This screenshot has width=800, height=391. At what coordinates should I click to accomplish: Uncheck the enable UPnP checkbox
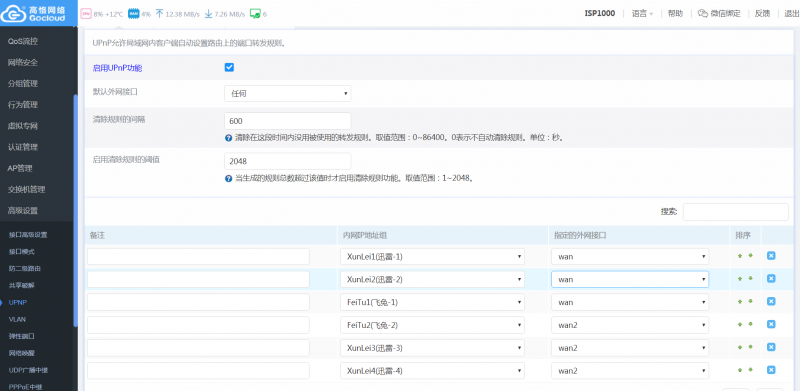point(229,67)
